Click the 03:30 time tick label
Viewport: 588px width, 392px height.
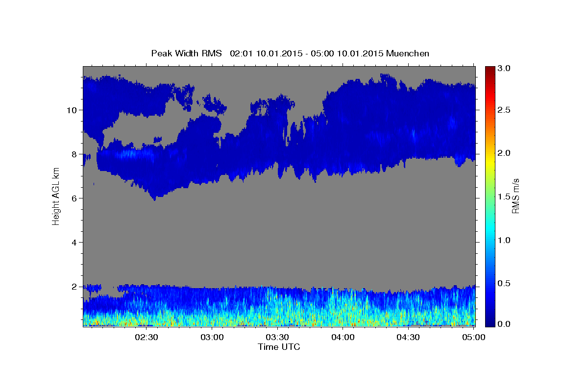277,337
